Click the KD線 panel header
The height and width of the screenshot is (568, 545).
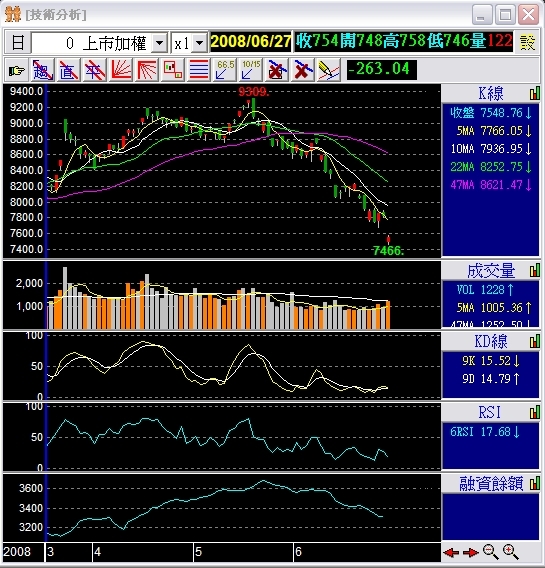491,341
